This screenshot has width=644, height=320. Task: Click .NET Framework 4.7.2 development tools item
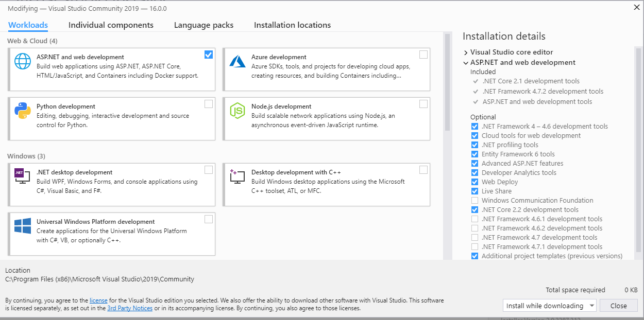[543, 92]
